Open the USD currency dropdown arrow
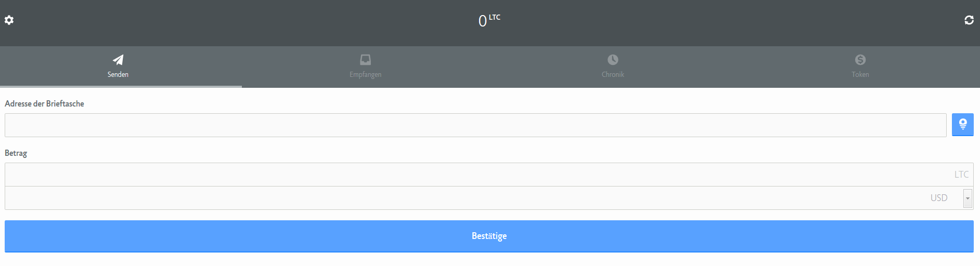980x266 pixels. (968, 198)
